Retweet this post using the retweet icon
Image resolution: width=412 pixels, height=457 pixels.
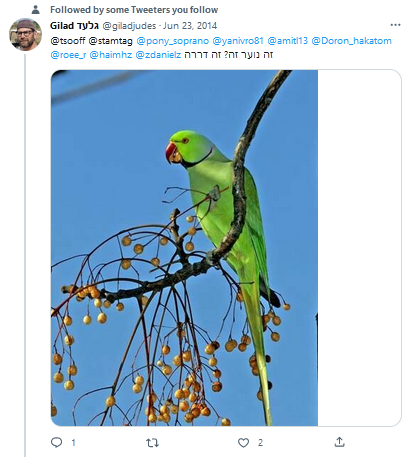(x=152, y=443)
